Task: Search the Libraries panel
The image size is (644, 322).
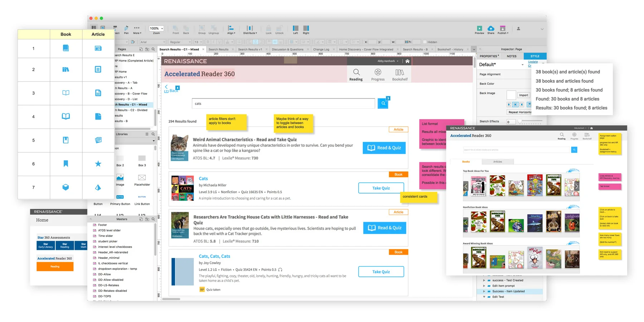Action: tap(153, 134)
